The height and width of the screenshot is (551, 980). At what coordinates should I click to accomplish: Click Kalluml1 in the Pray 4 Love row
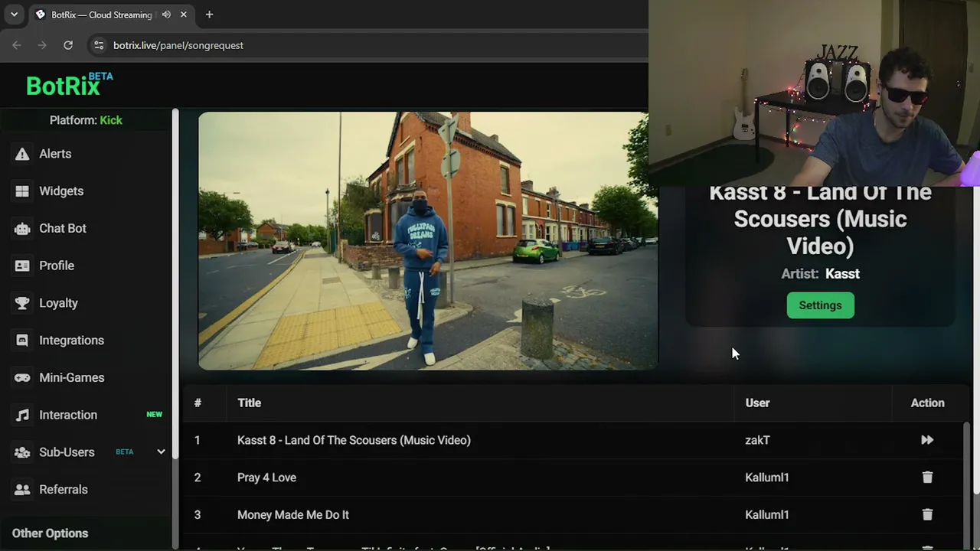[766, 478]
